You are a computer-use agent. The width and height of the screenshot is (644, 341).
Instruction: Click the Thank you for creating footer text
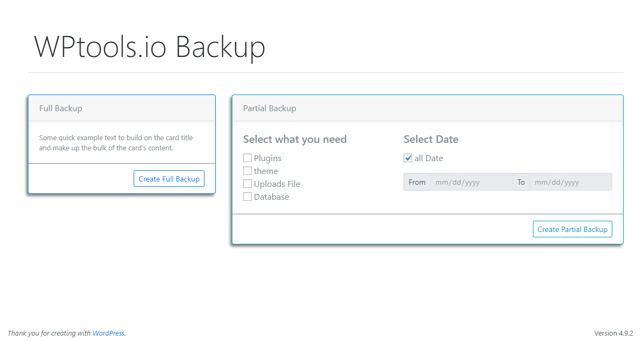pyautogui.click(x=49, y=333)
